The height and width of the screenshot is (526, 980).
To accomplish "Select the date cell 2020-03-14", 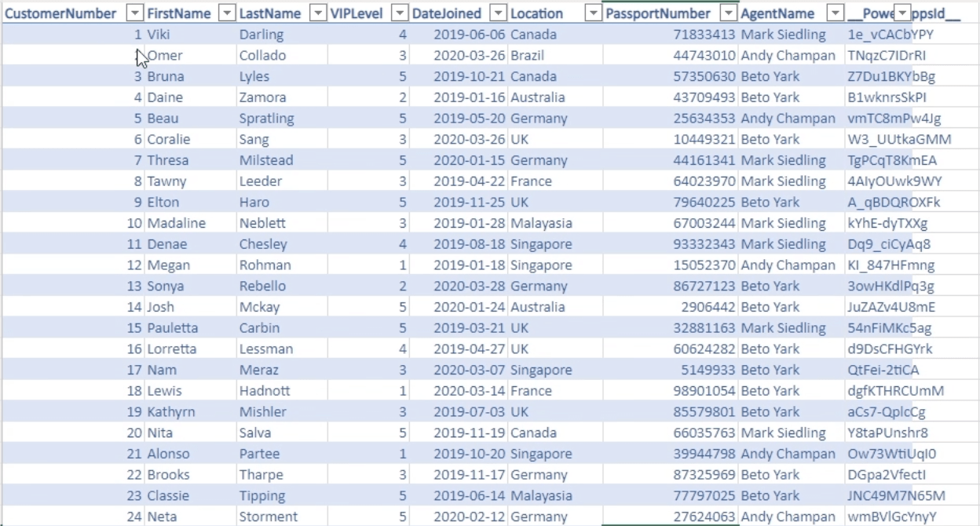I will (459, 390).
